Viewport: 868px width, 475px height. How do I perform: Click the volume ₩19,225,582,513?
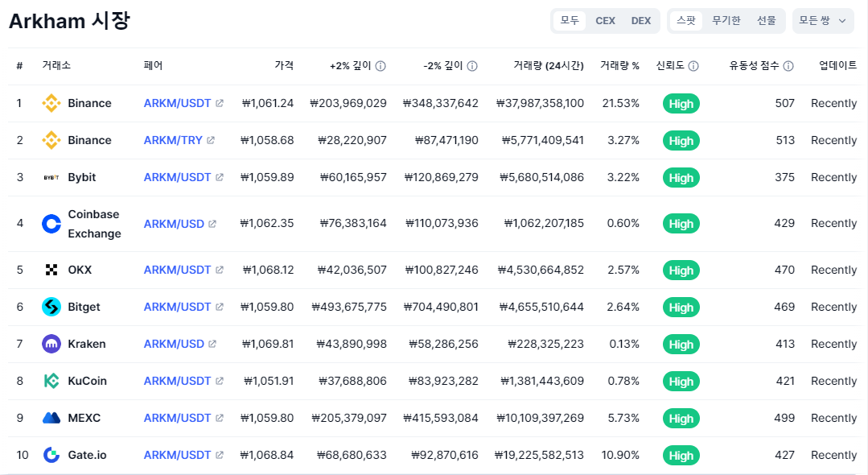point(539,455)
